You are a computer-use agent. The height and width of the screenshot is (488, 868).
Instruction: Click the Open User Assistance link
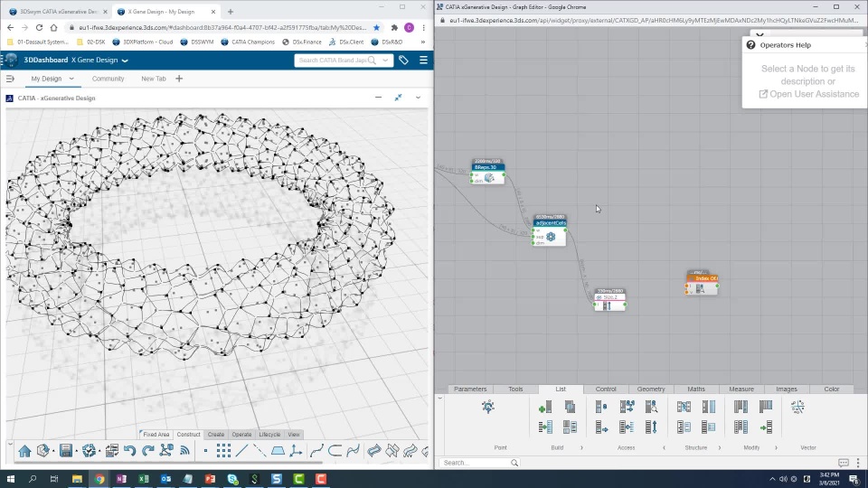pos(808,94)
